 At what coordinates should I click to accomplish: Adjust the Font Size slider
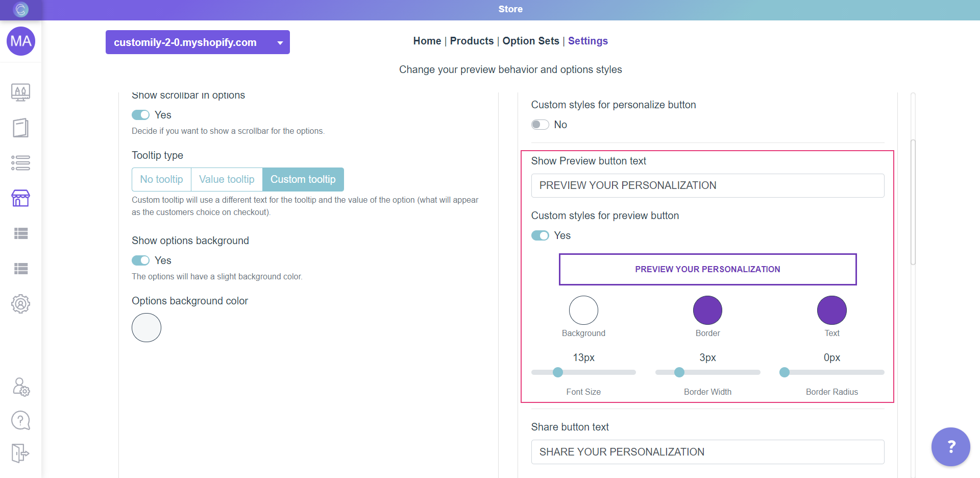click(x=558, y=372)
